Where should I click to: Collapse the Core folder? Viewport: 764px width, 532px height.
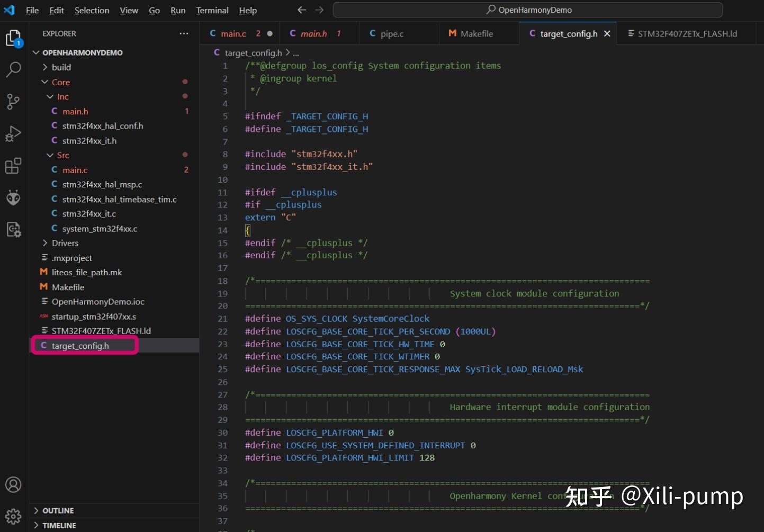60,82
